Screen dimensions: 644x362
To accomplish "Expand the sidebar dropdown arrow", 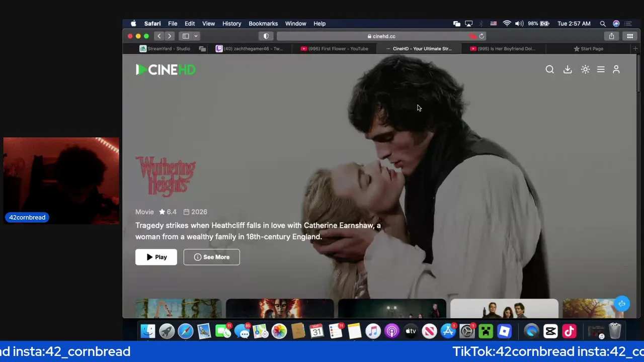I will pyautogui.click(x=196, y=36).
